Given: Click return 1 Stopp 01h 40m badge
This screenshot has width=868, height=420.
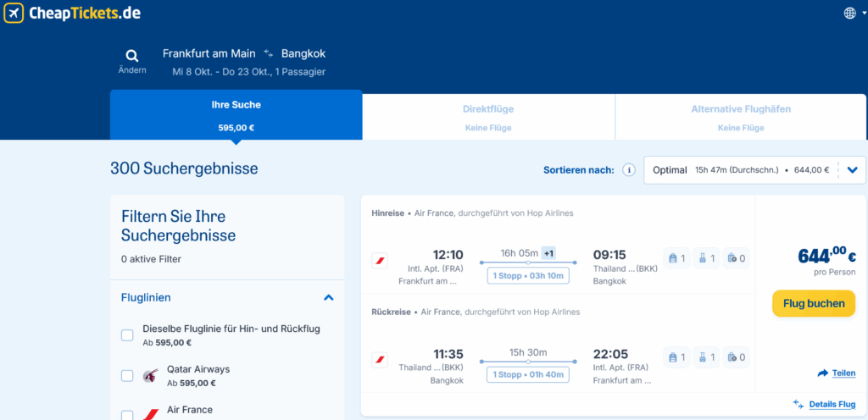Looking at the screenshot, I should click(528, 375).
